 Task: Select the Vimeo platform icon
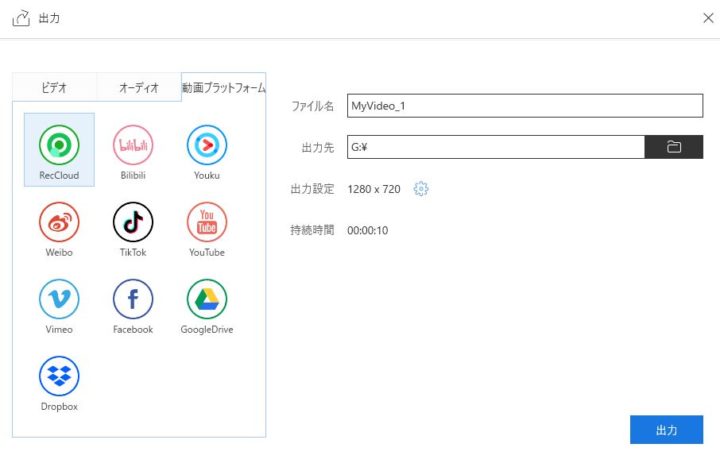click(x=59, y=299)
